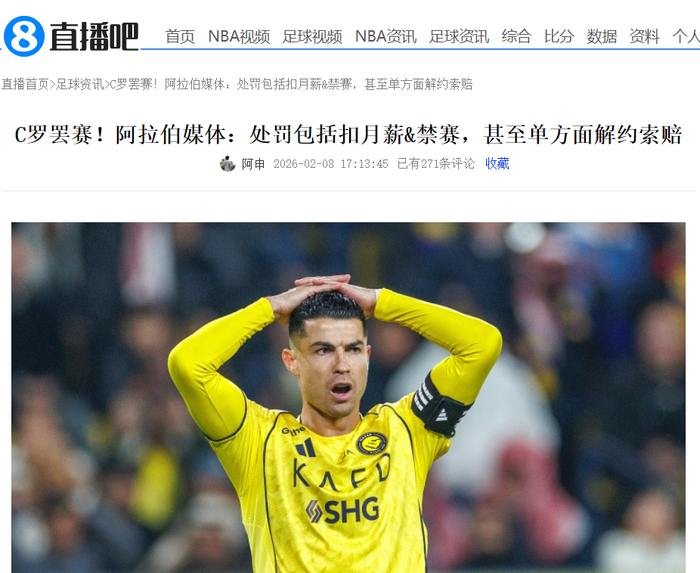Open the 首页 nav item

pyautogui.click(x=180, y=36)
